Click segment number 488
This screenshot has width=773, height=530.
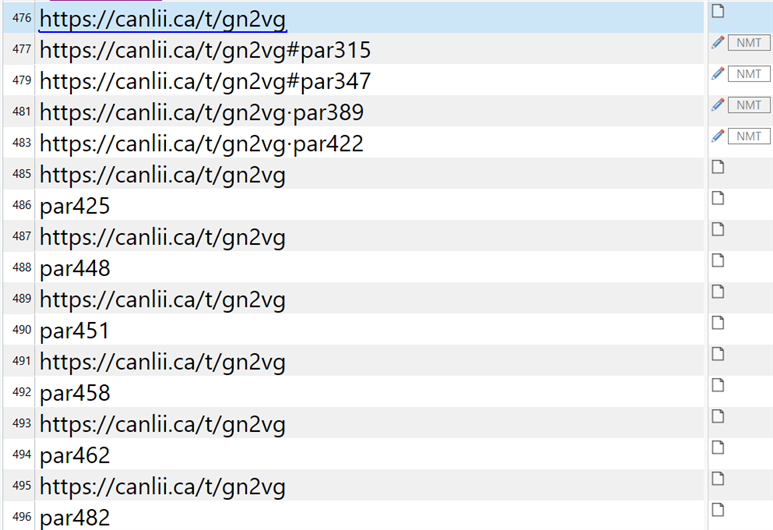coord(22,268)
